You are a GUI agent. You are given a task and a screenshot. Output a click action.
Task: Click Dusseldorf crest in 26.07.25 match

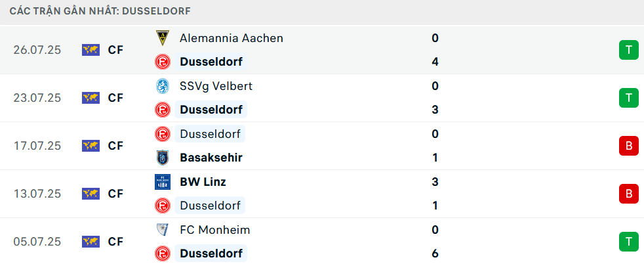coord(163,62)
